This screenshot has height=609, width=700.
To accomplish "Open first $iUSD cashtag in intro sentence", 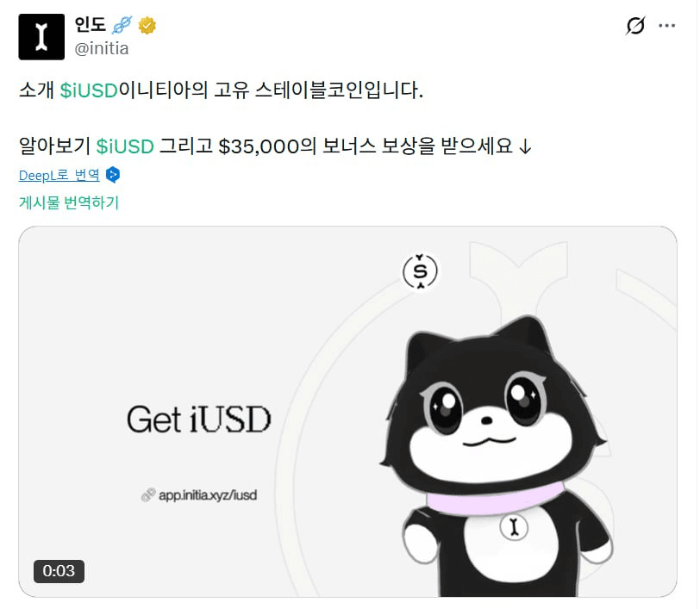I will click(x=89, y=90).
